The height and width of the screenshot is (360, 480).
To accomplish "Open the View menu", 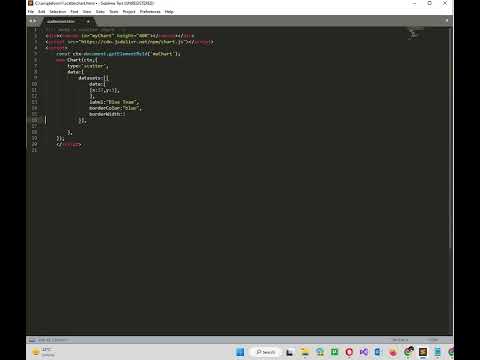I will [x=87, y=12].
